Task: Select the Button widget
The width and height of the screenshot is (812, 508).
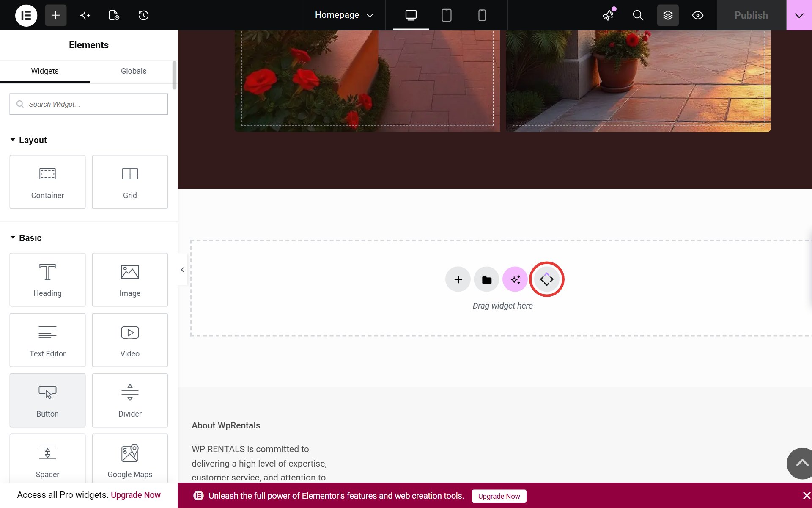Action: click(x=47, y=400)
